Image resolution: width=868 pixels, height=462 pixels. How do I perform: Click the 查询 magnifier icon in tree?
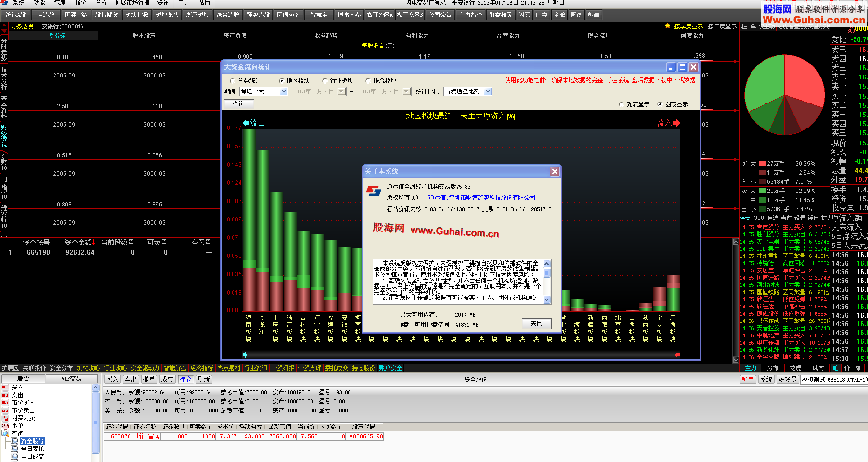(x=6, y=433)
